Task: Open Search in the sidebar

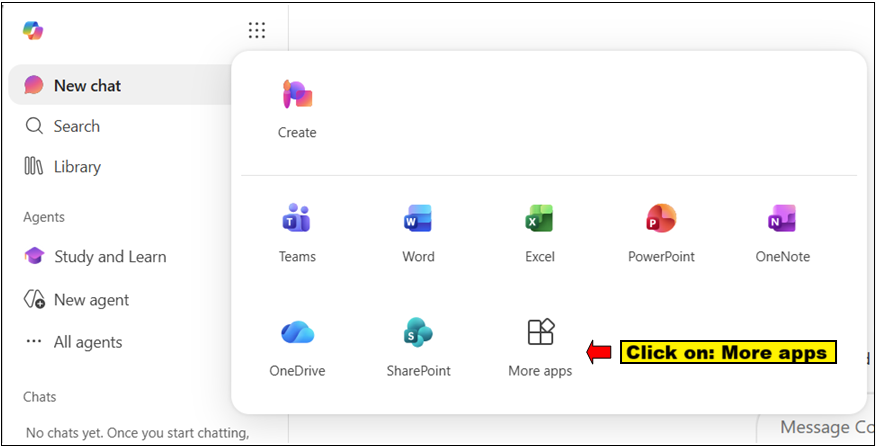Action: click(63, 126)
